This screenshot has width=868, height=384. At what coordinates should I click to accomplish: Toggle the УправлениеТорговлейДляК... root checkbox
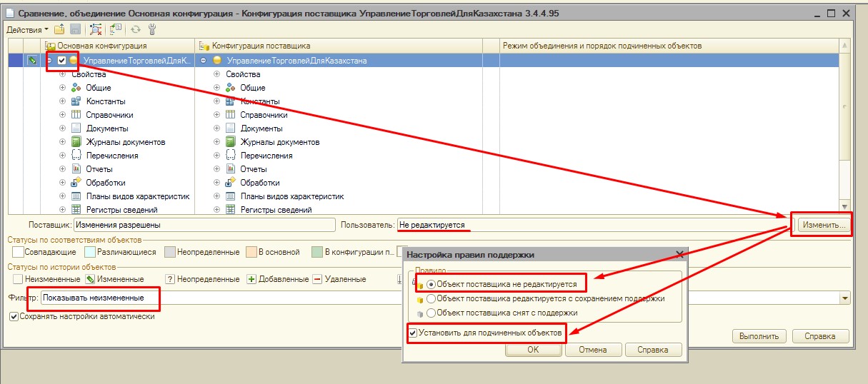click(x=62, y=61)
